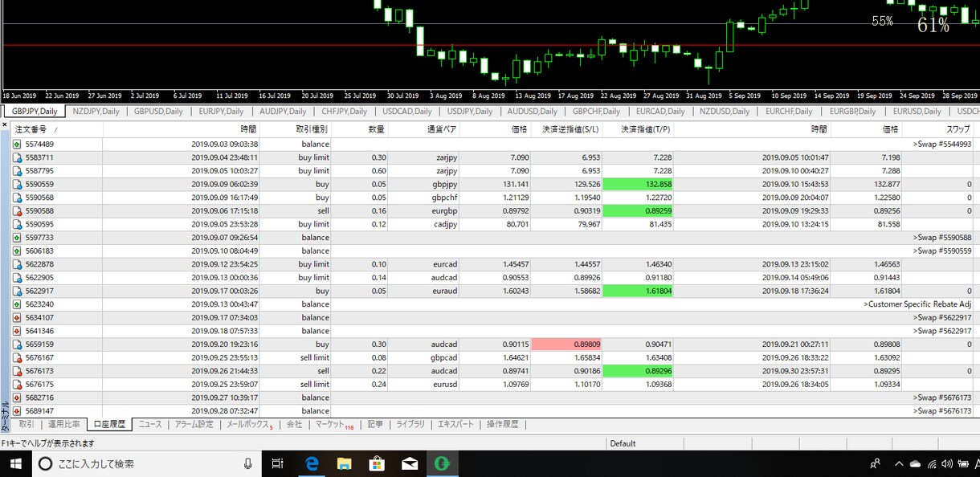Open the 取引 terminal tab
The image size is (980, 477).
(x=27, y=424)
